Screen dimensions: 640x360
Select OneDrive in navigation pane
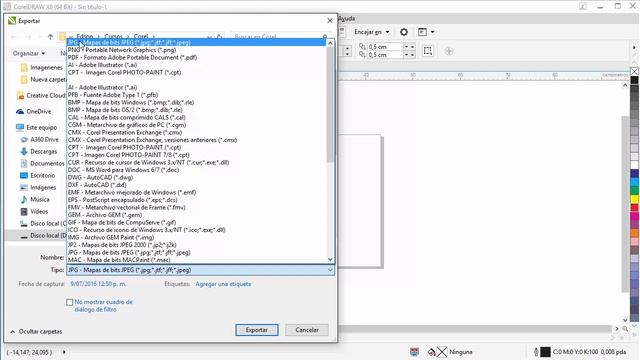(34, 111)
